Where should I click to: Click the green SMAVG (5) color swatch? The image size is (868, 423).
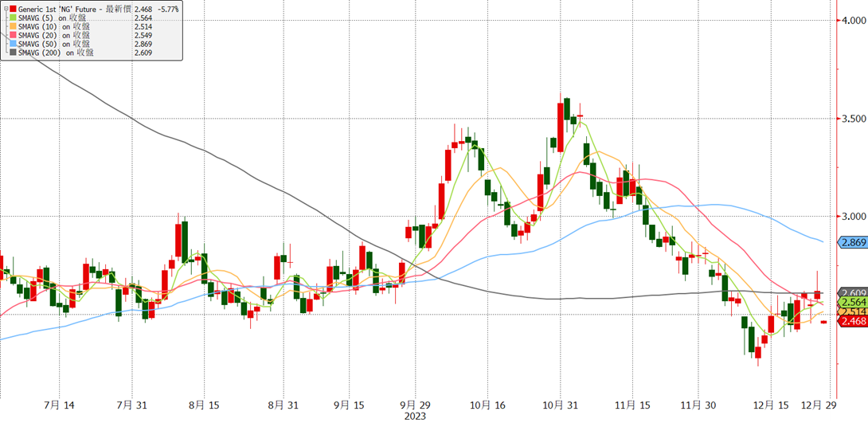13,18
